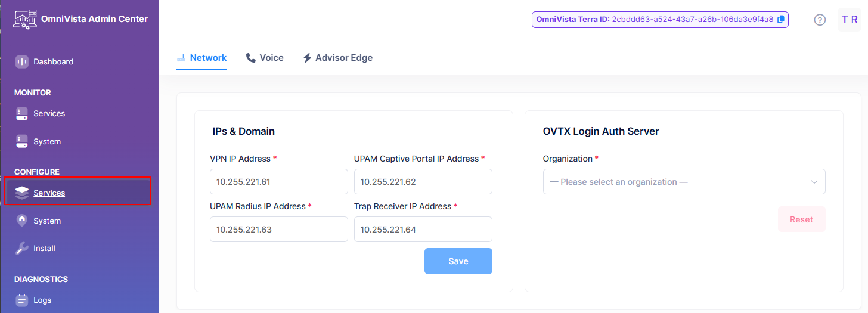Click the IPs & Domain heading
The height and width of the screenshot is (313, 868).
244,131
